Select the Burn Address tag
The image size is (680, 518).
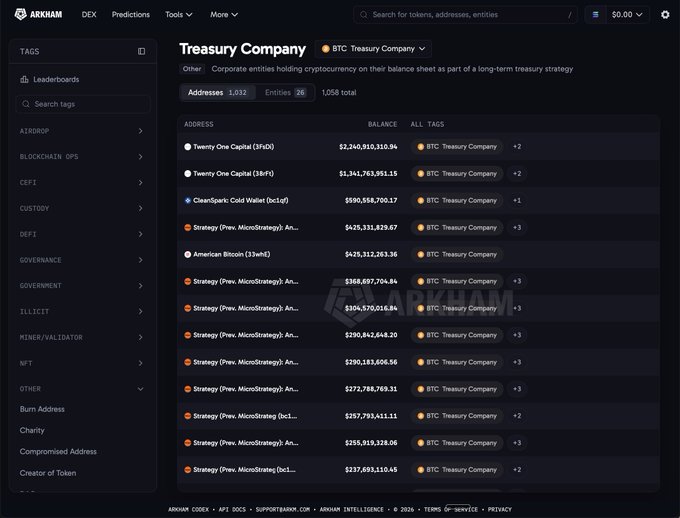[42, 409]
